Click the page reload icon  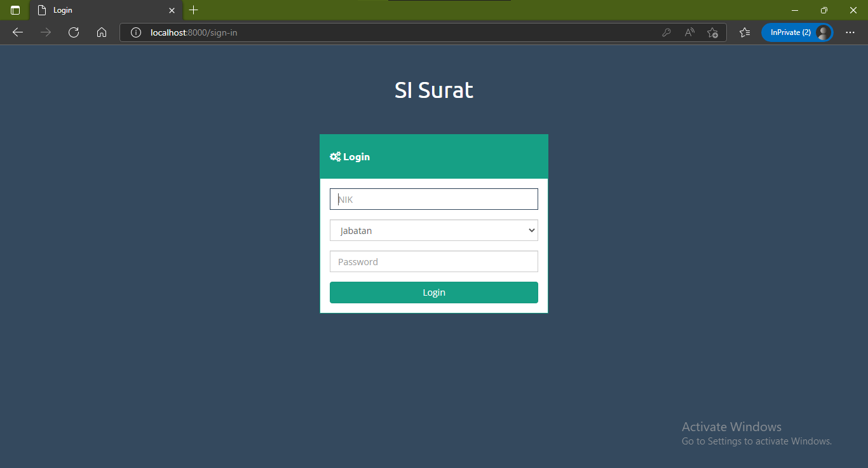(73, 32)
